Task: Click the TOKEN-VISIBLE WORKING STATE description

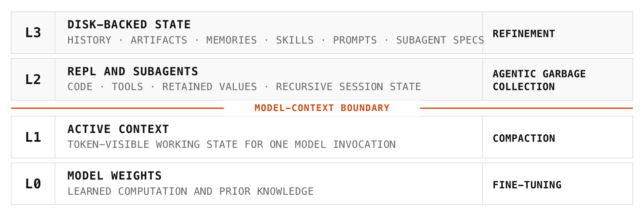Action: tap(232, 144)
